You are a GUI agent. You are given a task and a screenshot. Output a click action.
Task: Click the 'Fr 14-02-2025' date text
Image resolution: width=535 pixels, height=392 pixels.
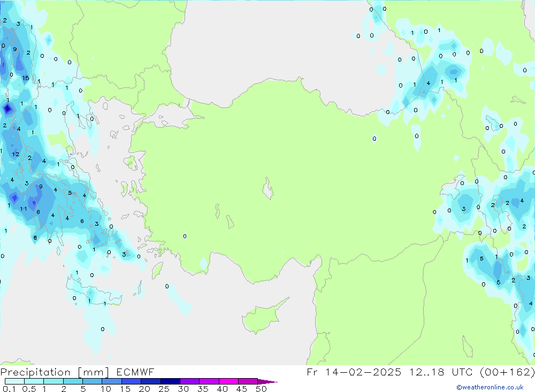coord(354,372)
